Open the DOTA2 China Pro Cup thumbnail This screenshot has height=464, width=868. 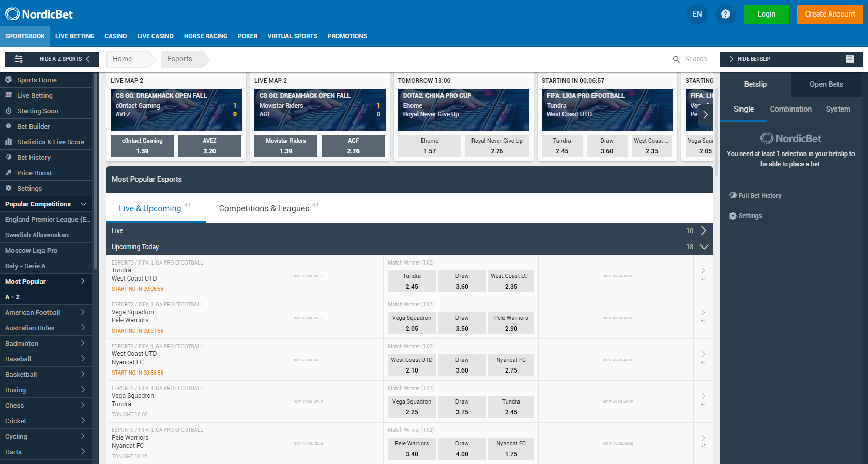point(464,110)
